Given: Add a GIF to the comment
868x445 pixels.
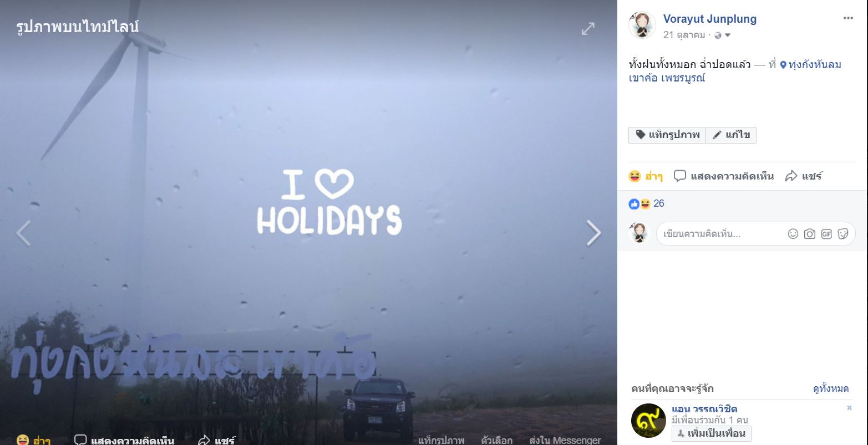Looking at the screenshot, I should point(826,234).
